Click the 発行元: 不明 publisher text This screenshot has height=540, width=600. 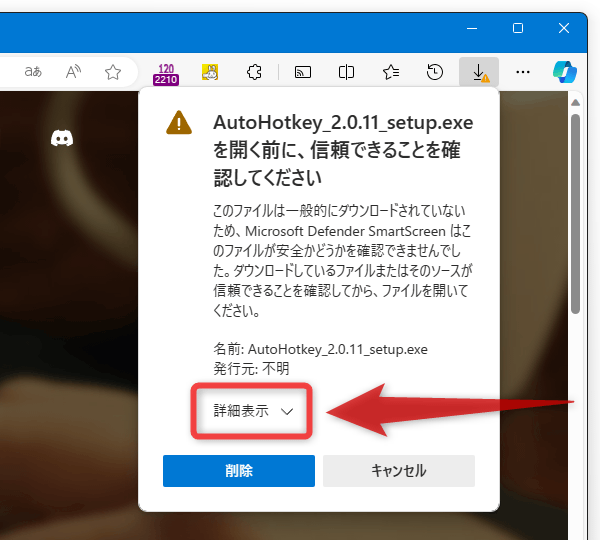coord(251,369)
